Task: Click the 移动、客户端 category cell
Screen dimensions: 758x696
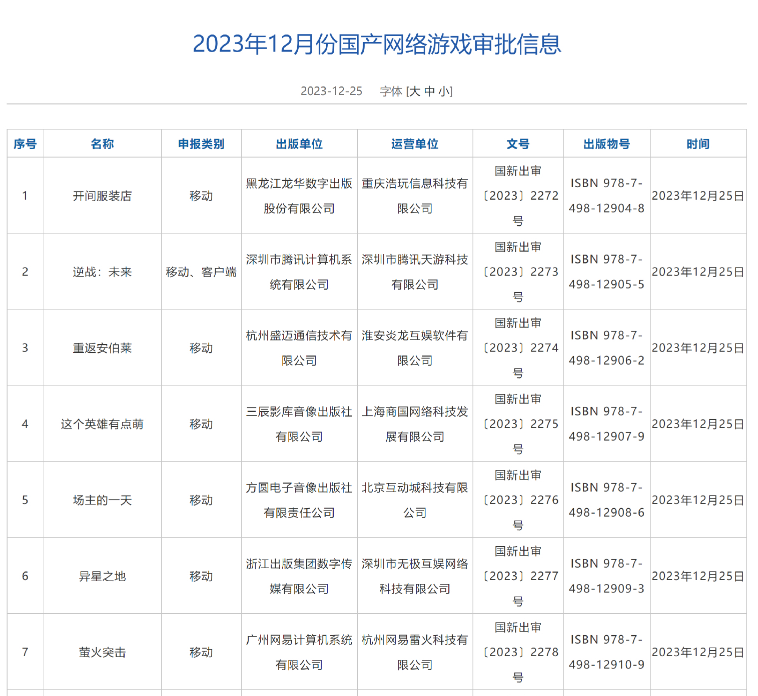Action: click(201, 272)
